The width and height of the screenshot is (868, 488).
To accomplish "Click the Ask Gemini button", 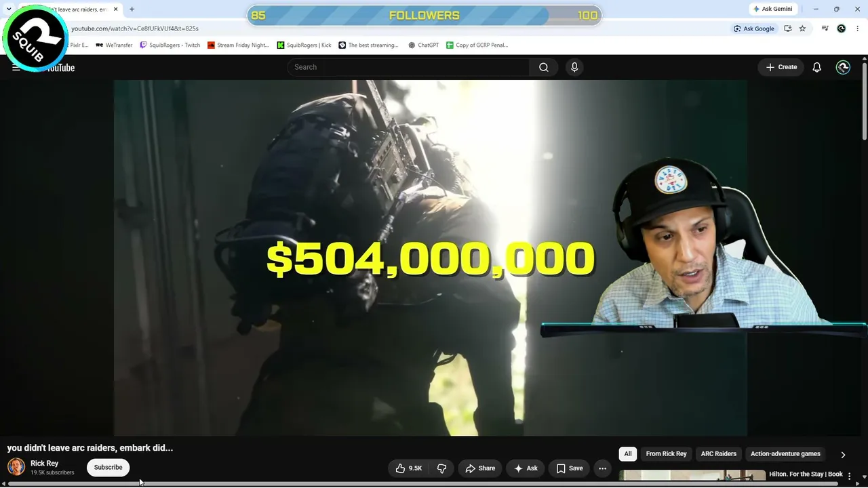I will pos(772,9).
